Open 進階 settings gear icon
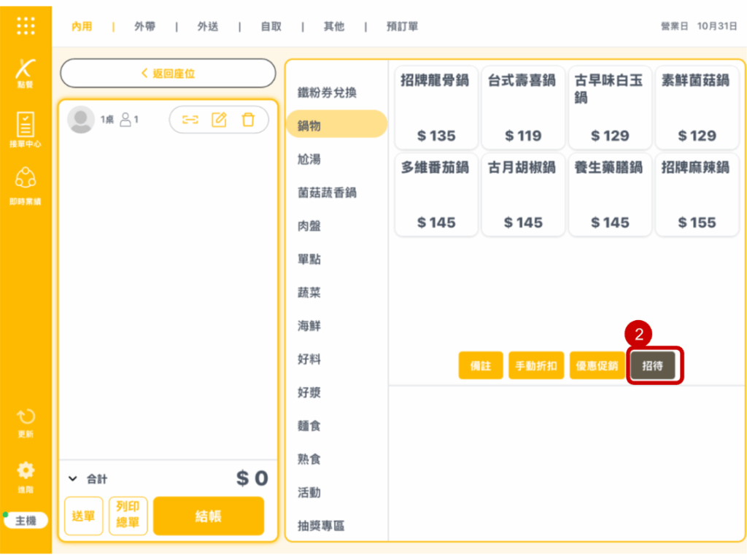 click(26, 475)
